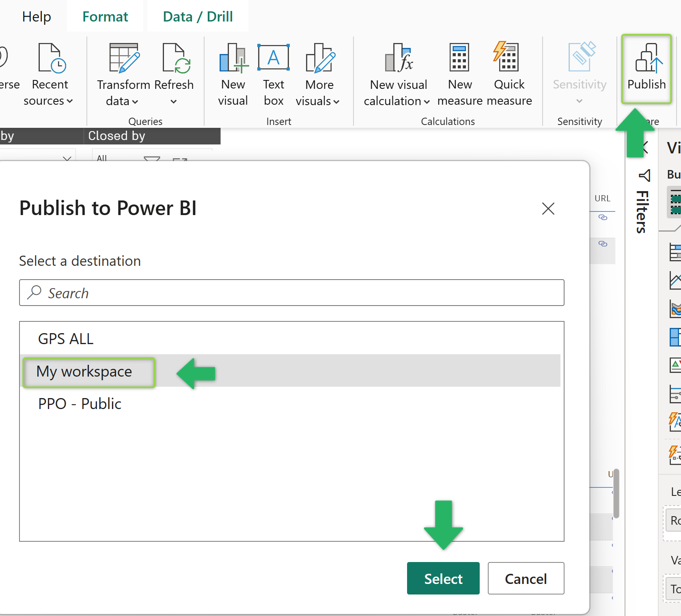Insert a Text box
The height and width of the screenshot is (616, 681).
pyautogui.click(x=274, y=75)
